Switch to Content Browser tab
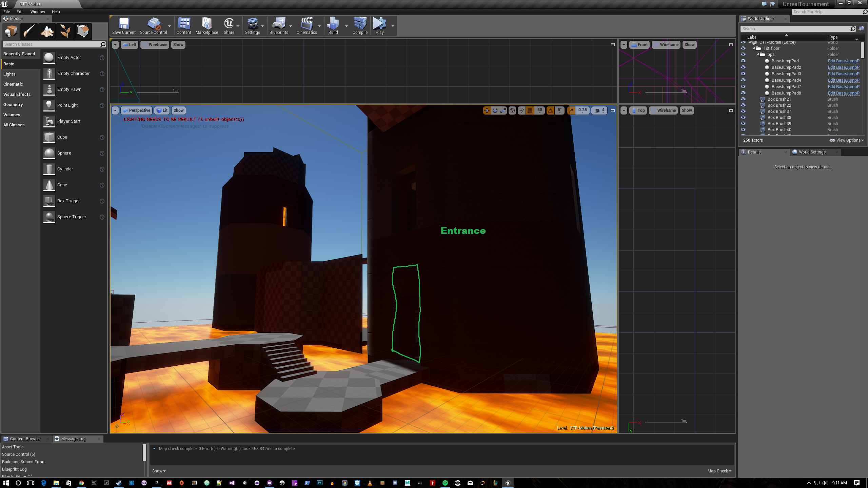Screen dimensions: 868x488 pos(25,439)
